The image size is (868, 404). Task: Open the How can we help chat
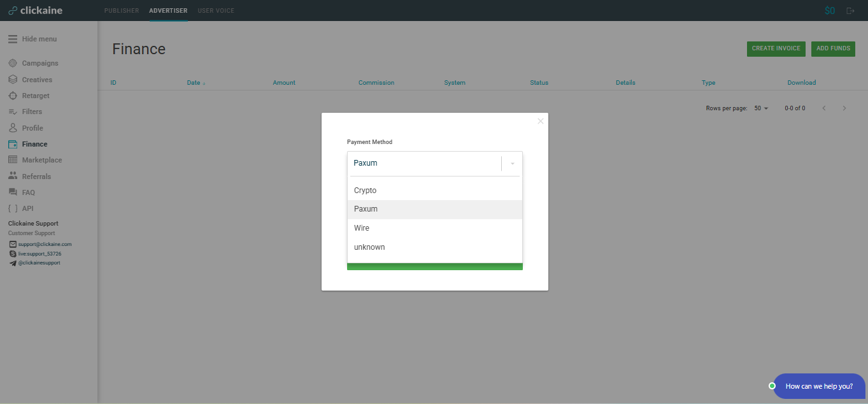click(818, 386)
